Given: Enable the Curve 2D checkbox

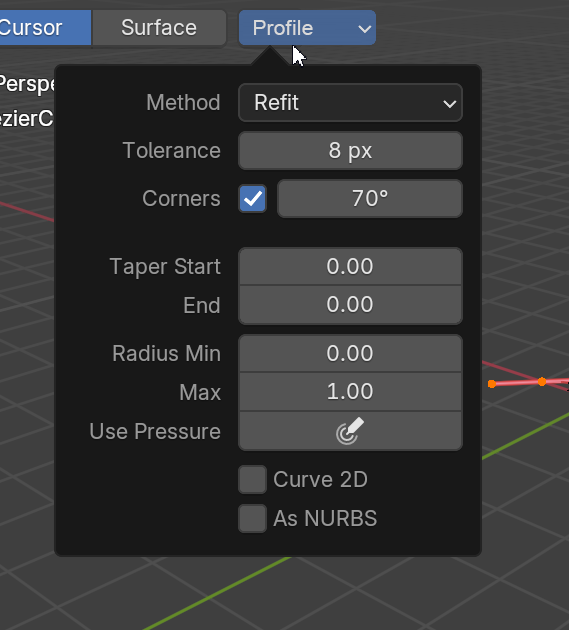Looking at the screenshot, I should coord(252,479).
